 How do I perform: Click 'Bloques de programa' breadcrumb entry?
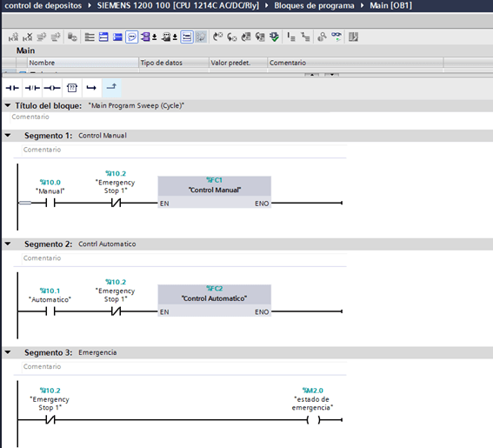pyautogui.click(x=314, y=5)
